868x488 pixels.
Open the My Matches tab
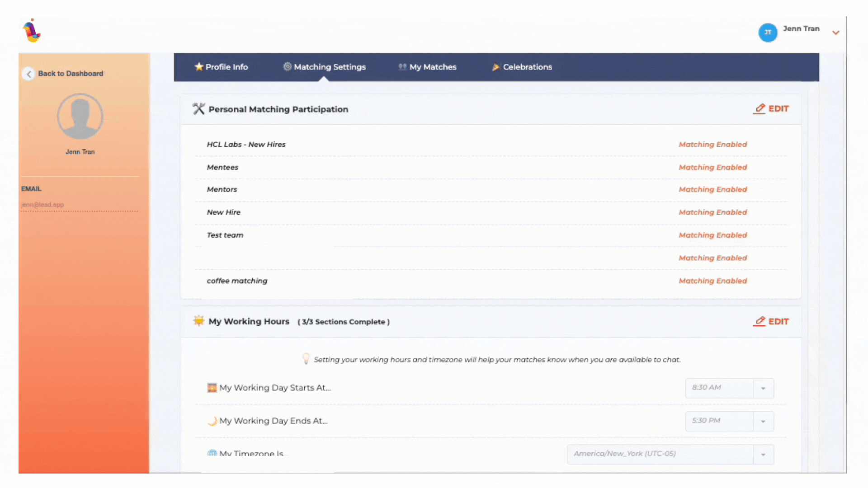[433, 67]
